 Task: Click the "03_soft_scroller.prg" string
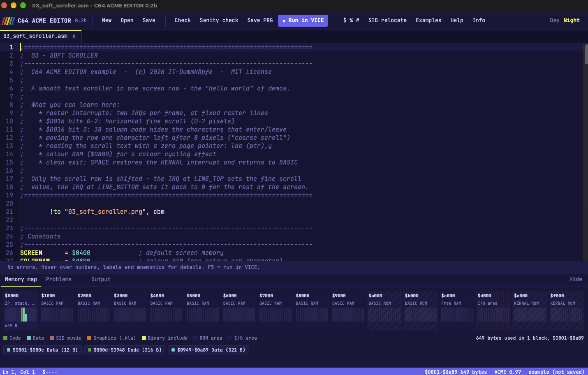(x=105, y=212)
